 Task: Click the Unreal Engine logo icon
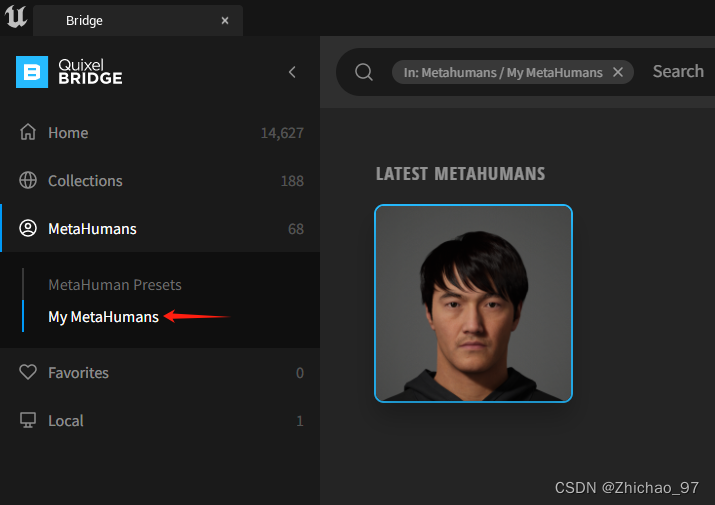(16, 16)
